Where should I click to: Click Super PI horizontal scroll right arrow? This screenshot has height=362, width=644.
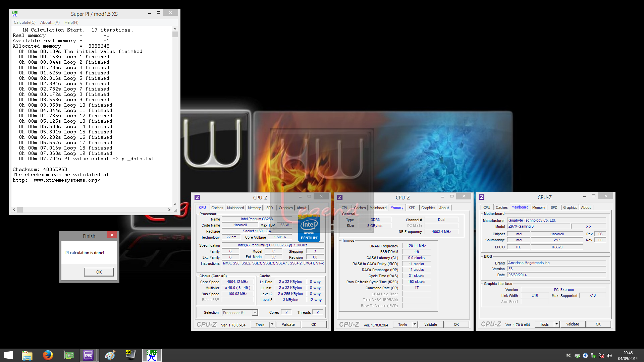click(169, 210)
